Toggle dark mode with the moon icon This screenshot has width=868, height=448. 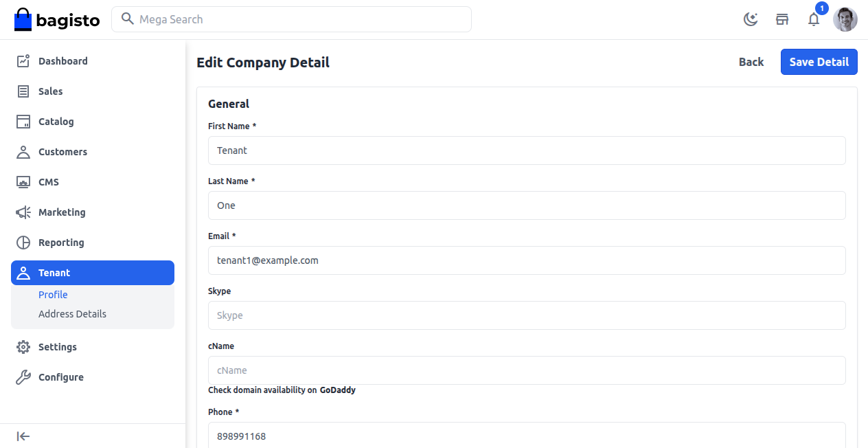pos(751,20)
